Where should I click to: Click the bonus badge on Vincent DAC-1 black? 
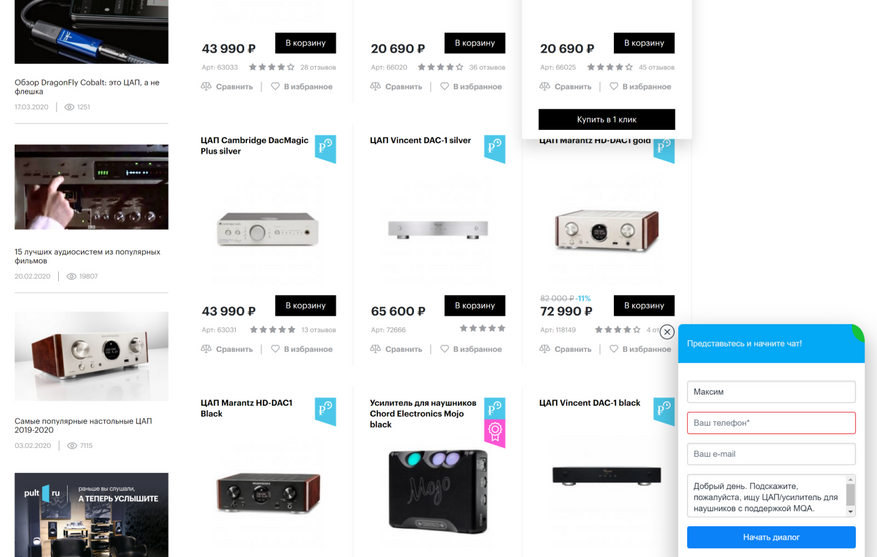coord(664,411)
